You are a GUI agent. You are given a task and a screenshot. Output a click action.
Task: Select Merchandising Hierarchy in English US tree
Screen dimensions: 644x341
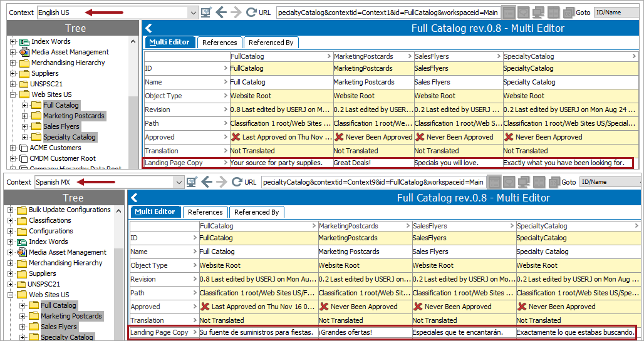point(68,63)
